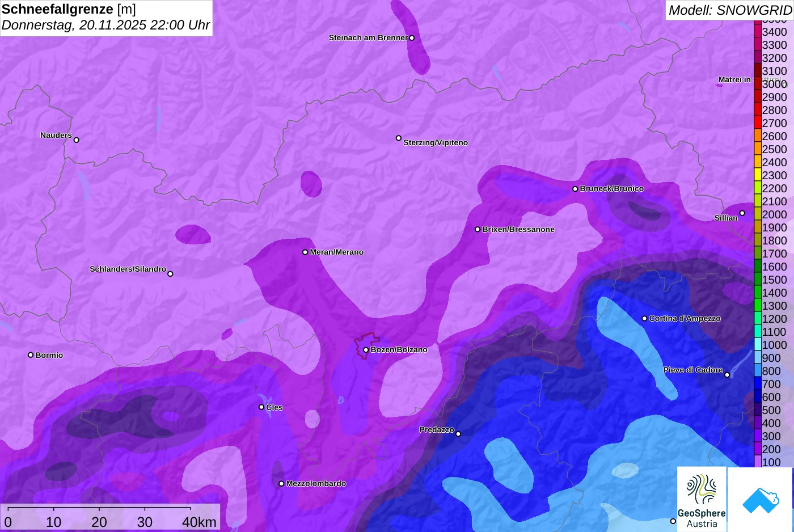
Task: Click the Brixen/Bressanone place label
Action: pyautogui.click(x=518, y=229)
